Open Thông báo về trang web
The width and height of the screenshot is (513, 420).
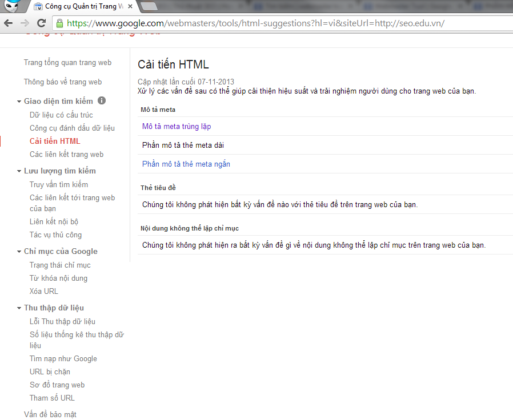click(62, 82)
